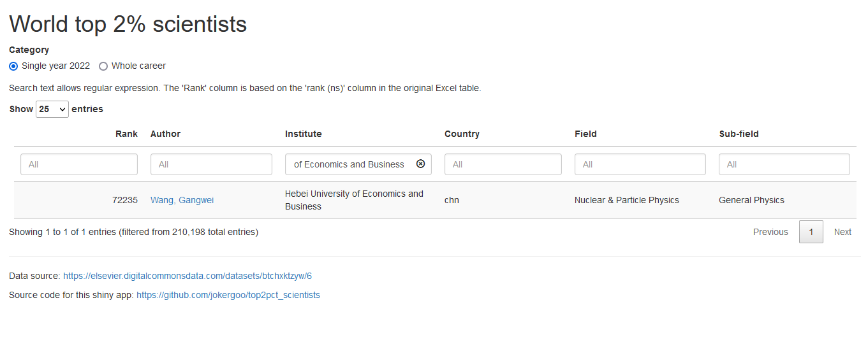Sort by the Sub-field column header
This screenshot has width=868, height=349.
(x=739, y=134)
